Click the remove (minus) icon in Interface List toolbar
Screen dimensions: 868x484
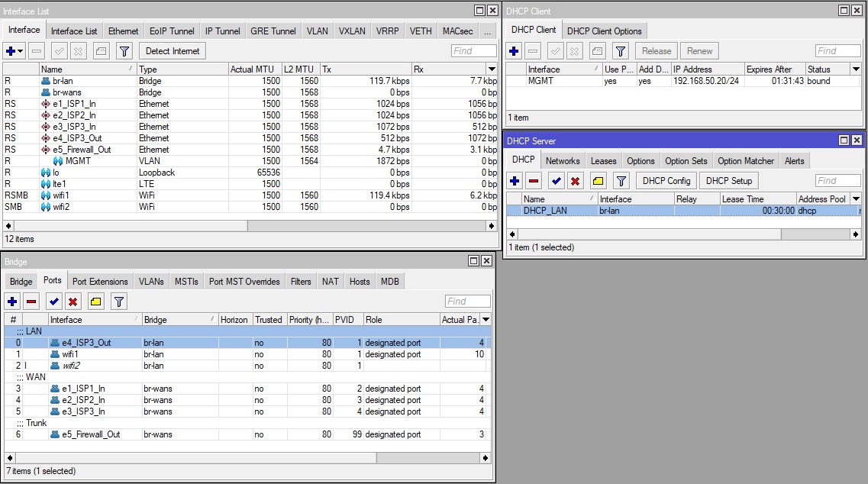click(x=37, y=51)
